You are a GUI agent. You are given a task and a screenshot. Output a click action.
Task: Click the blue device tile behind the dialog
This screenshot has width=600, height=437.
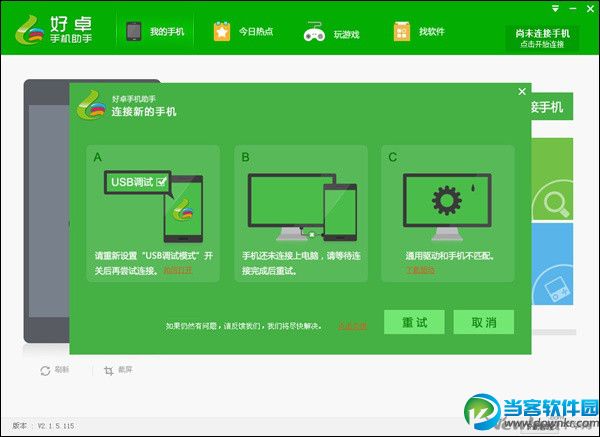tap(552, 264)
